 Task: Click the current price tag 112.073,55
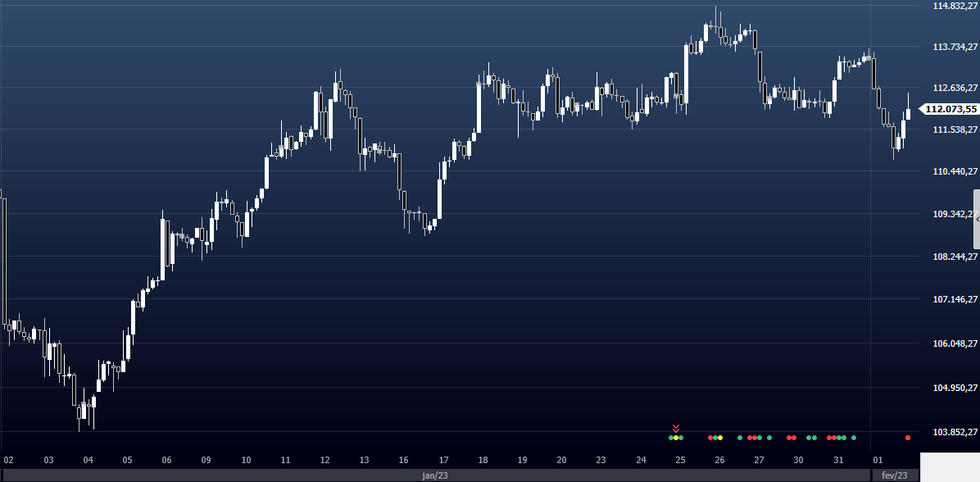point(951,109)
